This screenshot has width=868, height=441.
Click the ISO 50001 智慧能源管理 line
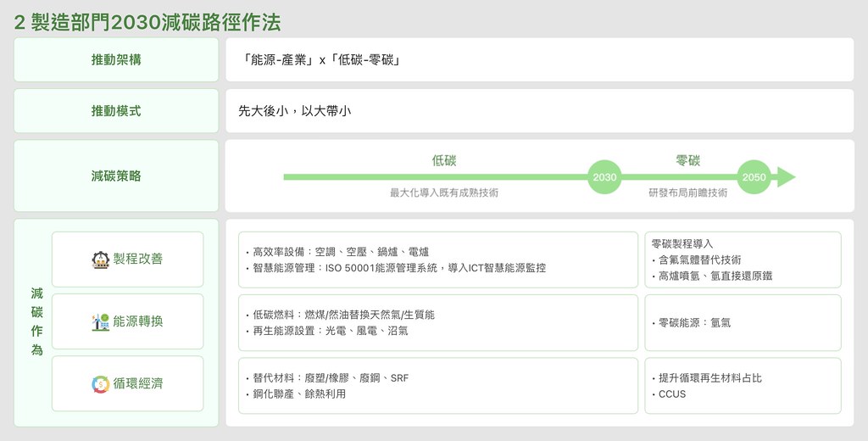[398, 268]
